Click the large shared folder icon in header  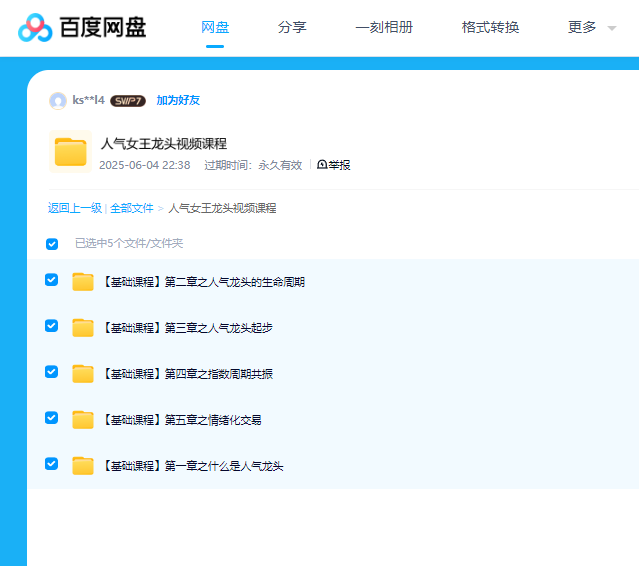click(70, 152)
